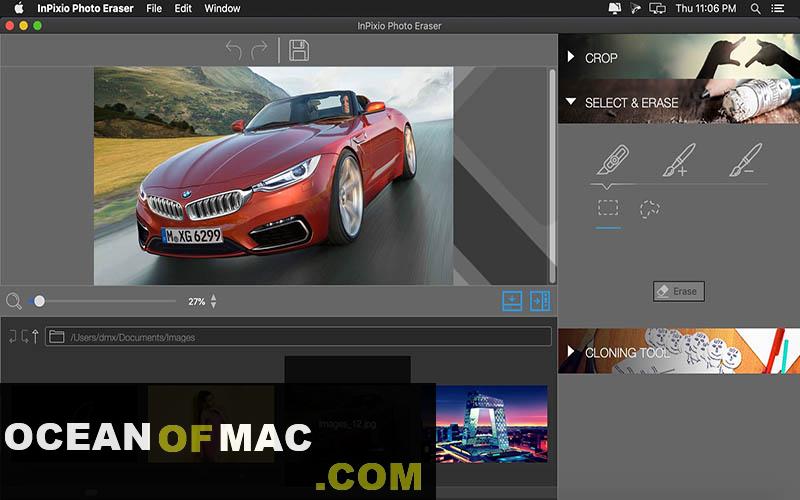This screenshot has height=500, width=800.
Task: Click the magnifier zoom icon
Action: (x=14, y=301)
